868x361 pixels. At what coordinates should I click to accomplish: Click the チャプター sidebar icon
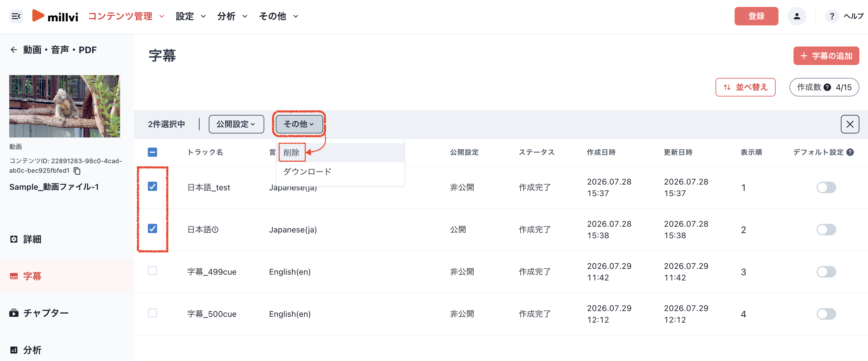(x=14, y=313)
